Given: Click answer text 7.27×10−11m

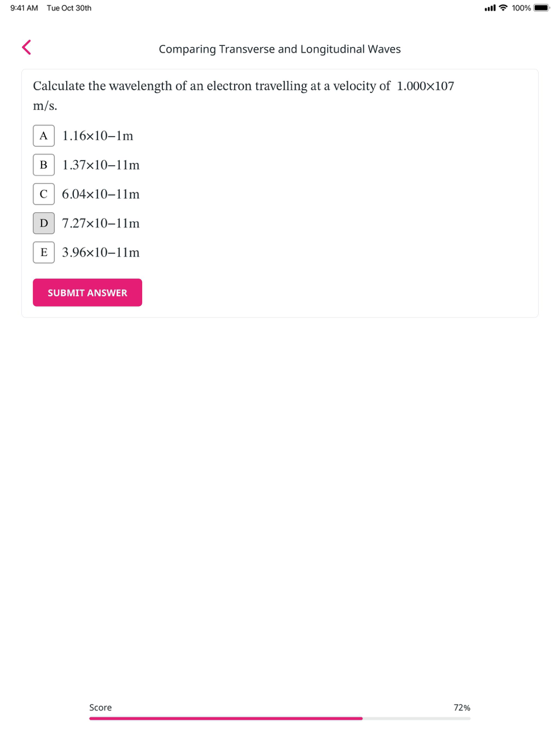Looking at the screenshot, I should coord(101,223).
